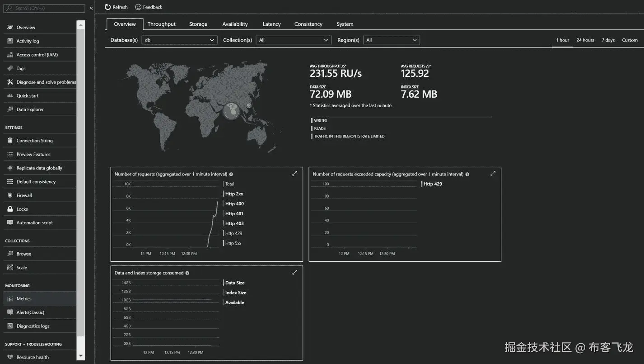Switch to the Consistency tab
Viewport: 644px width, 364px height.
click(308, 24)
